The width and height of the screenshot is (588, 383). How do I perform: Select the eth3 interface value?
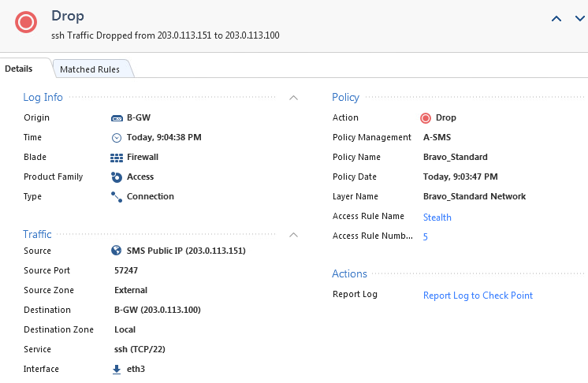tap(136, 369)
